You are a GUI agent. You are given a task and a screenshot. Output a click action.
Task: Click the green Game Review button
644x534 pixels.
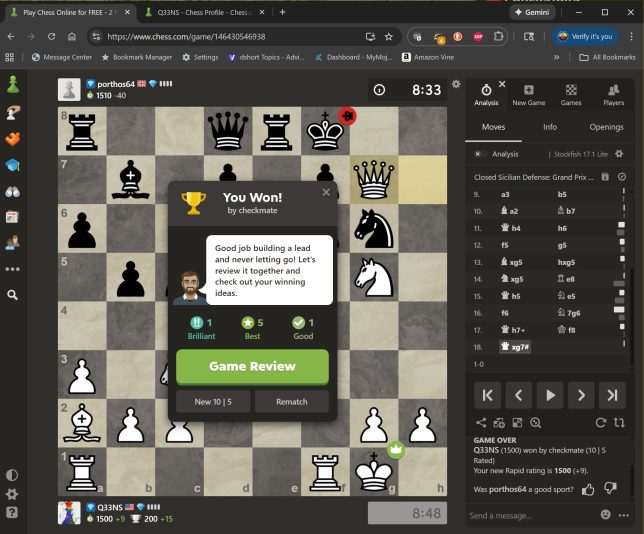click(x=252, y=366)
